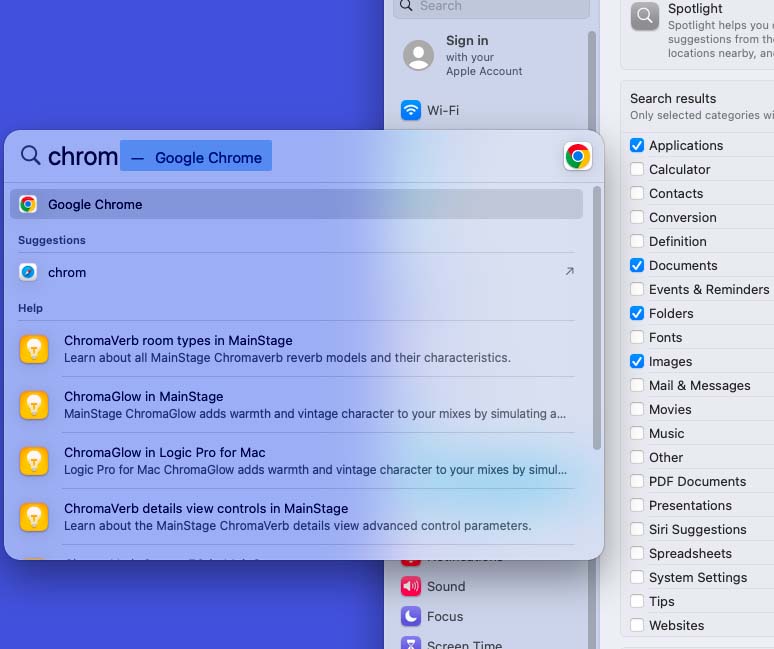Click the Spotlight magnifying glass icon
Image resolution: width=774 pixels, height=649 pixels.
(30, 155)
